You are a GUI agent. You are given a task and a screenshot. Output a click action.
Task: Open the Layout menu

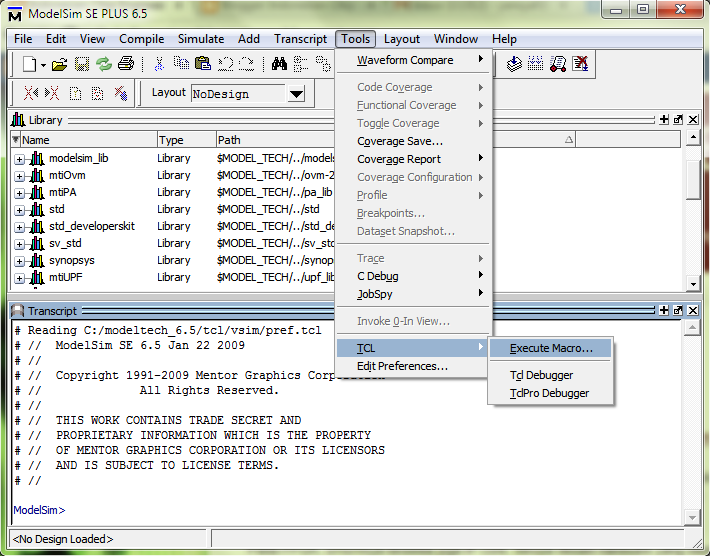pyautogui.click(x=402, y=39)
